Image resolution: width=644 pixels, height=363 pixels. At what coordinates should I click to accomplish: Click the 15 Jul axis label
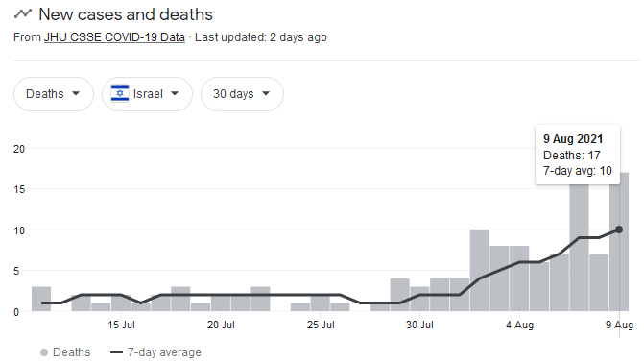pyautogui.click(x=121, y=325)
